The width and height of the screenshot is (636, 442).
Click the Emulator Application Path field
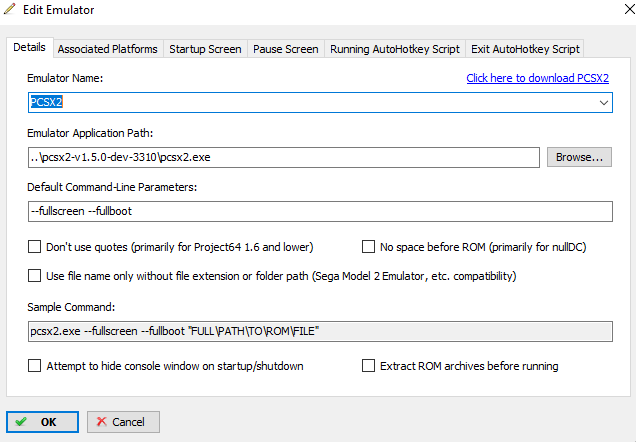(x=284, y=157)
